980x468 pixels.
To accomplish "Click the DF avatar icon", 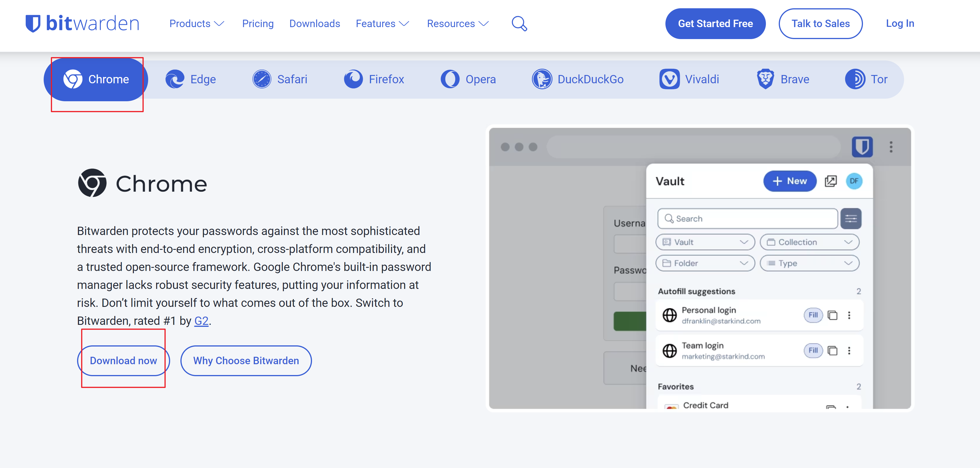I will coord(854,181).
